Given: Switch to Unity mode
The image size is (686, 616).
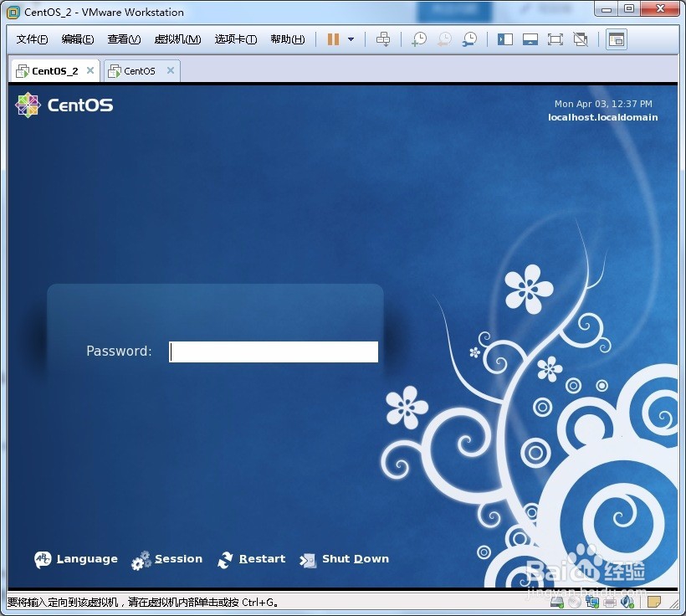Looking at the screenshot, I should (581, 39).
